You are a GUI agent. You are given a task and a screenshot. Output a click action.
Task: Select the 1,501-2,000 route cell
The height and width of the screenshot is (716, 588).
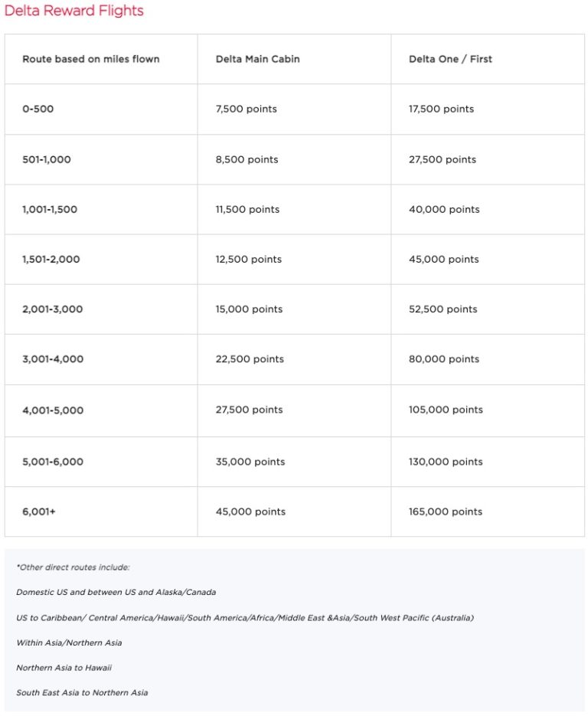[51, 259]
